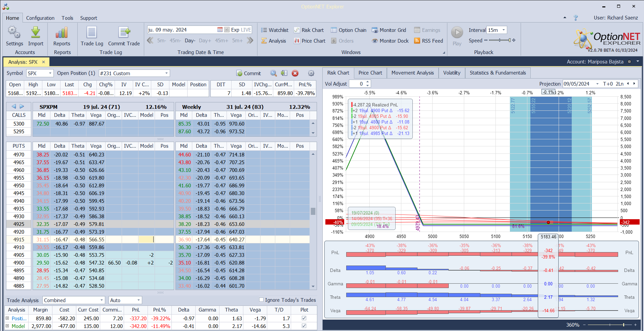Open the Watchlist window
Screen dimensions: 644x331
[x=275, y=30]
